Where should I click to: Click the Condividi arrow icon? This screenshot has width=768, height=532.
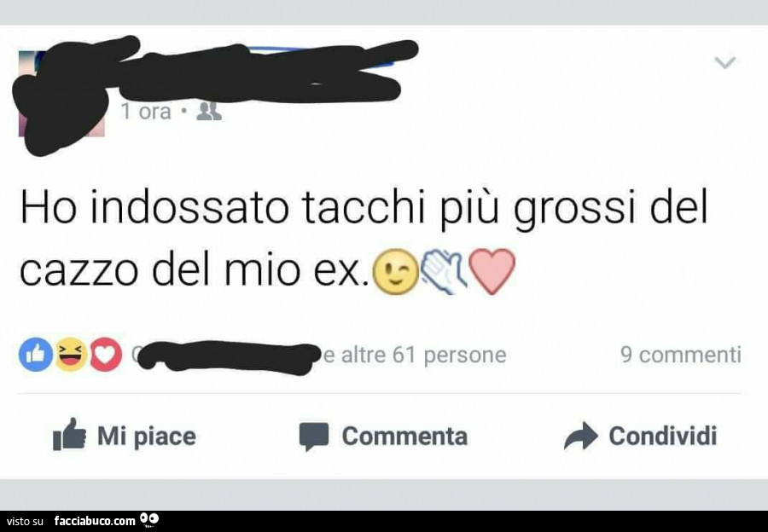pyautogui.click(x=580, y=436)
